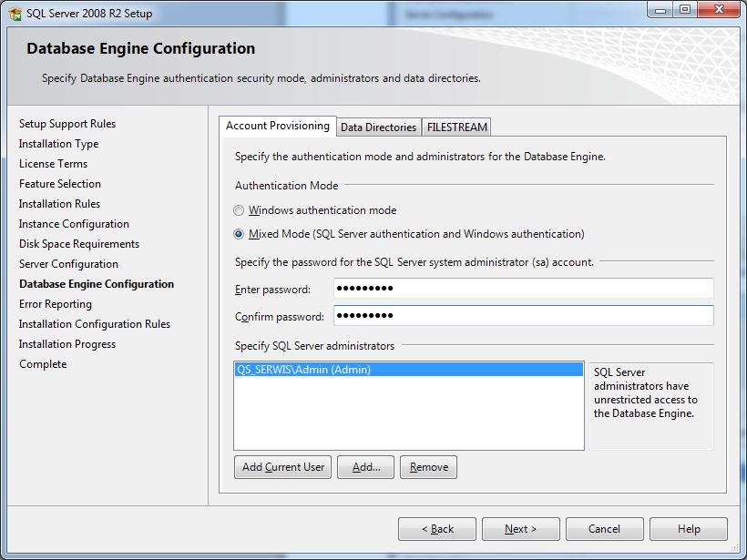Screen dimensions: 747x560
Task: Click Installation Rules step
Action: pyautogui.click(x=59, y=204)
